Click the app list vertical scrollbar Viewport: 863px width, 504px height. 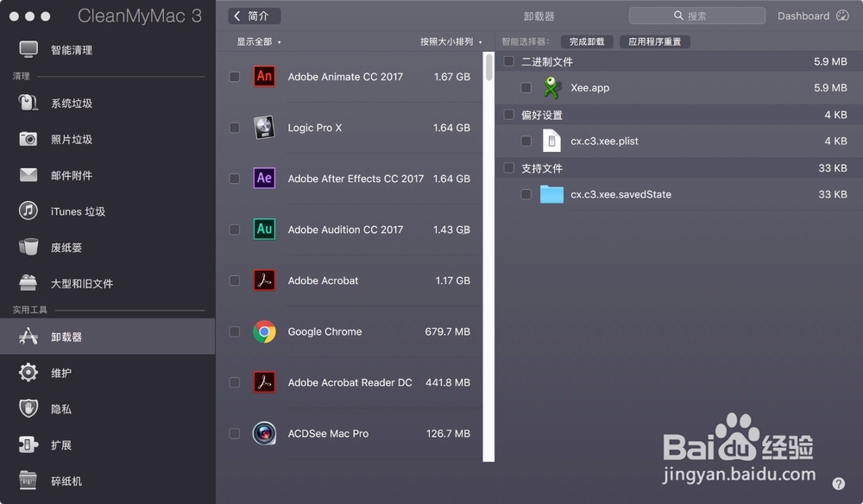point(488,256)
